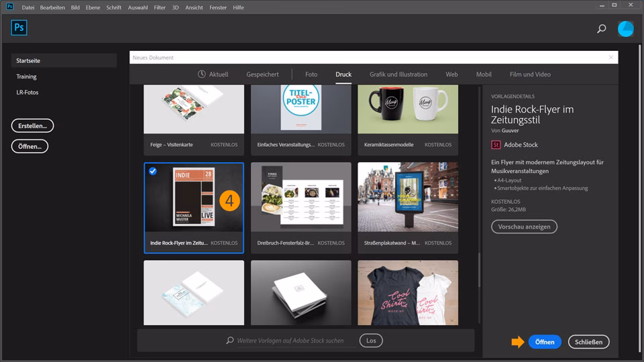Select the Gespeichert tab
The width and height of the screenshot is (644, 362).
(262, 74)
